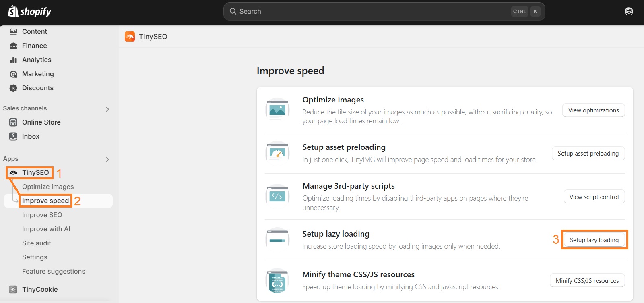644x303 pixels.
Task: Click the View script control button
Action: 594,197
